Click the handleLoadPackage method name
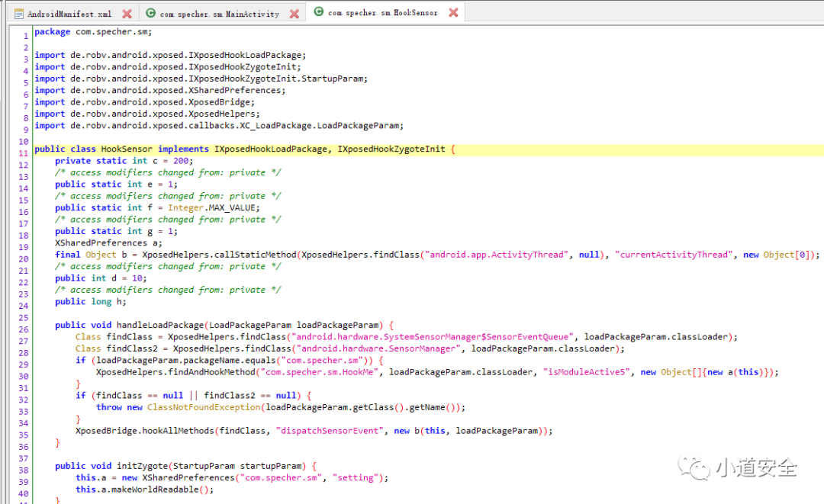 point(160,325)
